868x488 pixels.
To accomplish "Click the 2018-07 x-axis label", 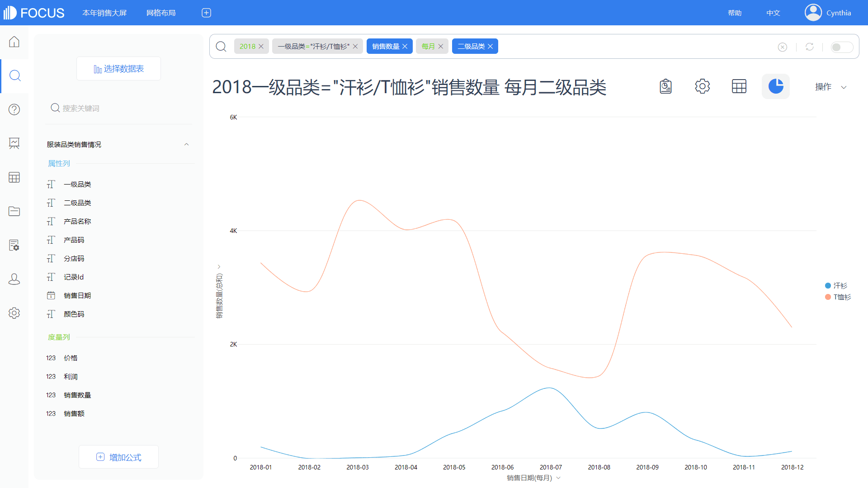I will click(551, 467).
